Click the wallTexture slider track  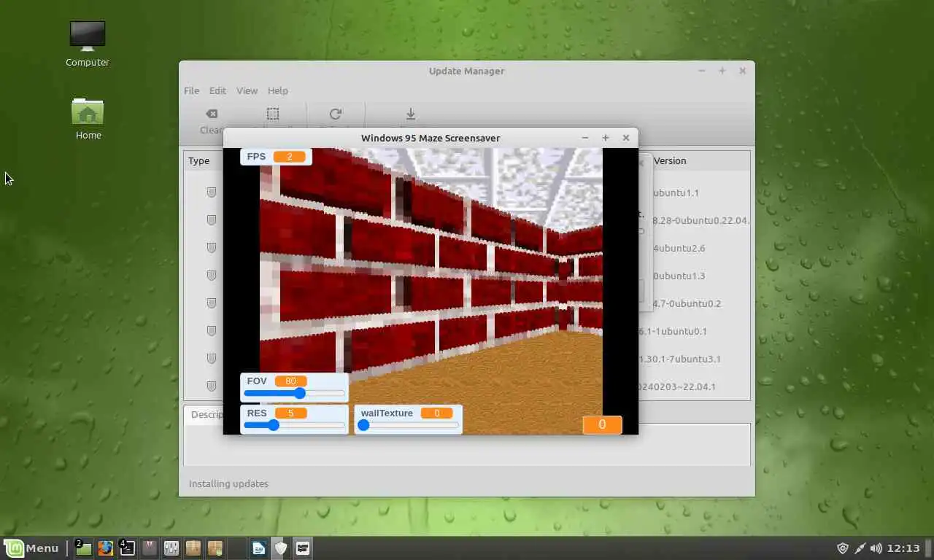tap(409, 425)
